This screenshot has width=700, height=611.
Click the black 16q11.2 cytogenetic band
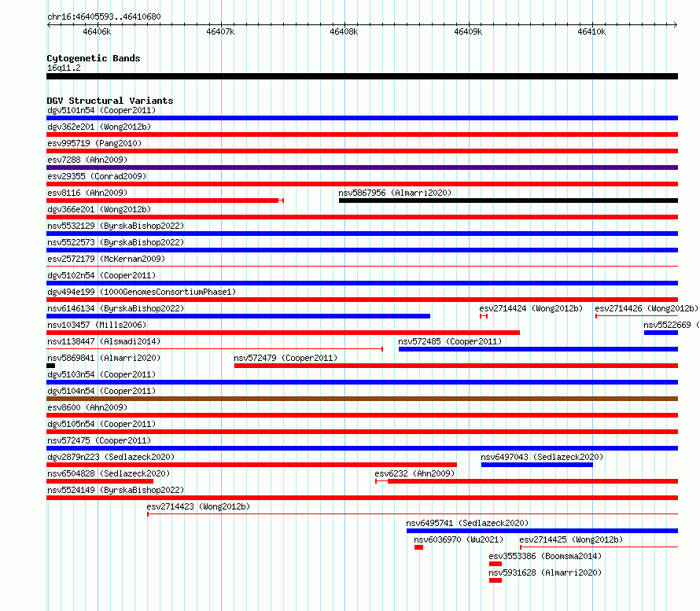click(362, 76)
